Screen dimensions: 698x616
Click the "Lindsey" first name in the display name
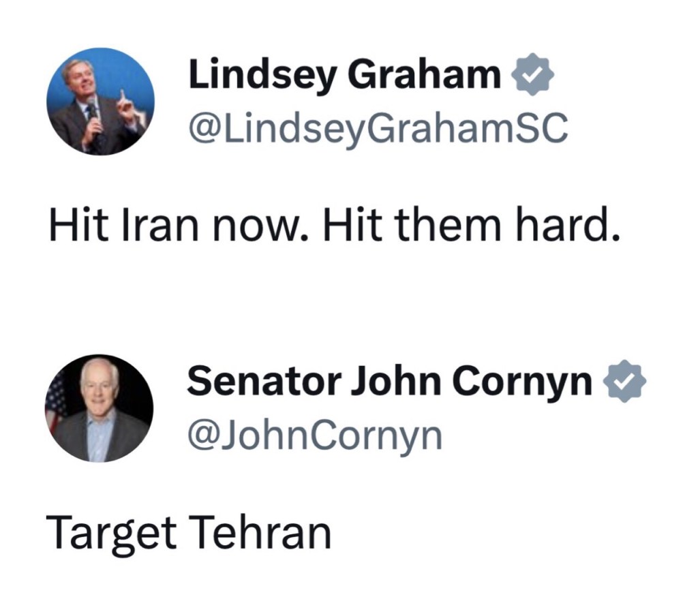262,75
